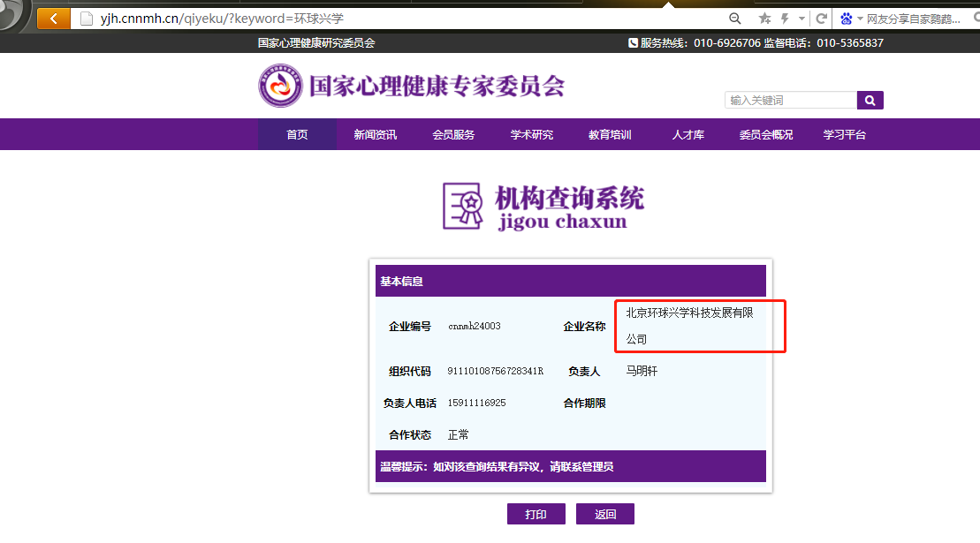Click the orange back navigation arrow
The width and height of the screenshot is (980, 543).
(53, 18)
